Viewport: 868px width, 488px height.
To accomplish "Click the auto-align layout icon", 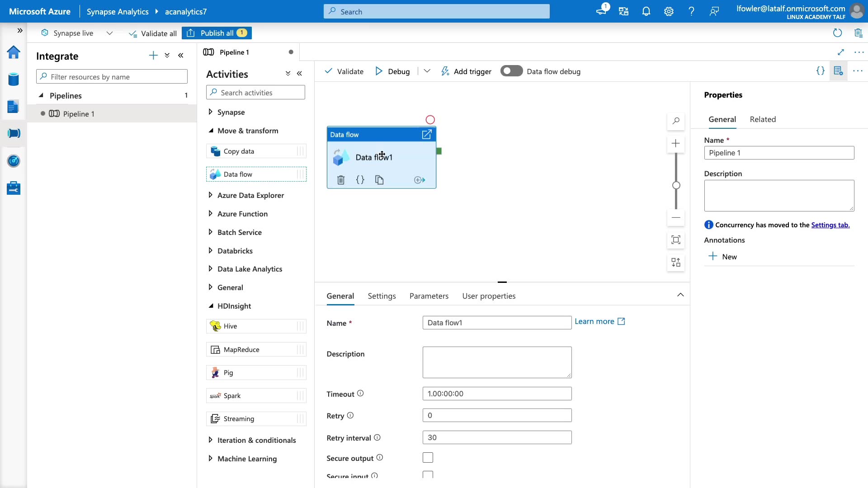I will click(676, 263).
